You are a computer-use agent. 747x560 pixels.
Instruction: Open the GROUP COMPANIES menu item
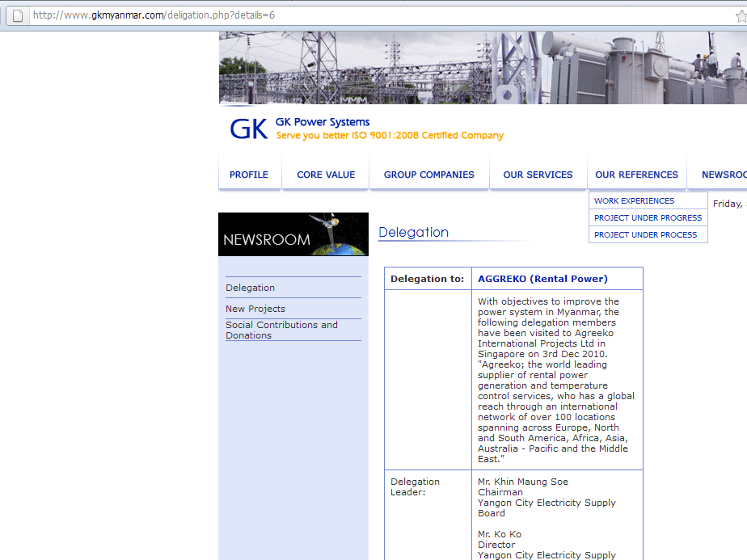428,175
